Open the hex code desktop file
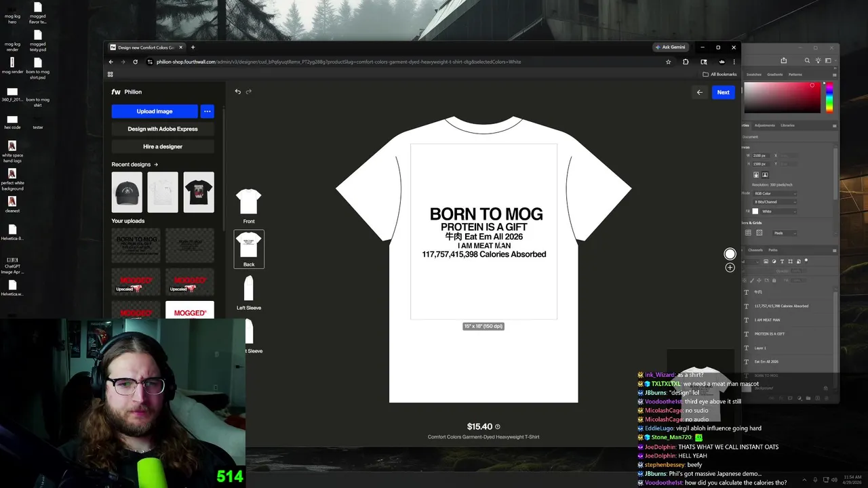 (x=12, y=122)
